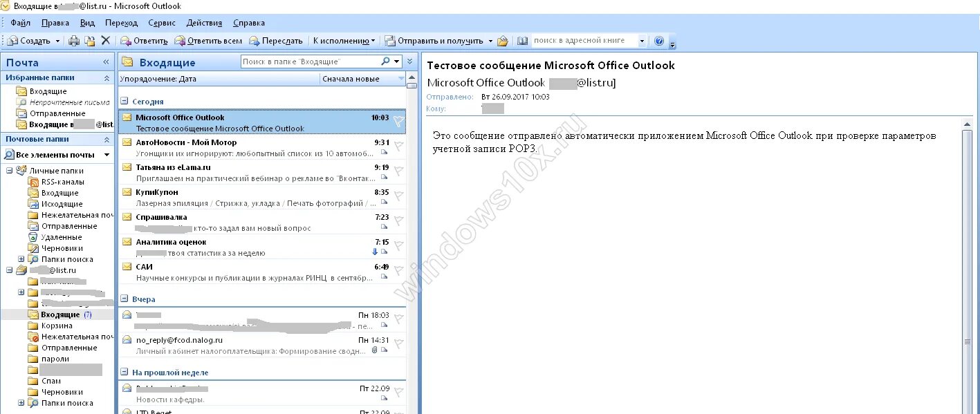Open Outlook Help with the question mark icon
This screenshot has width=980, height=414.
659,41
